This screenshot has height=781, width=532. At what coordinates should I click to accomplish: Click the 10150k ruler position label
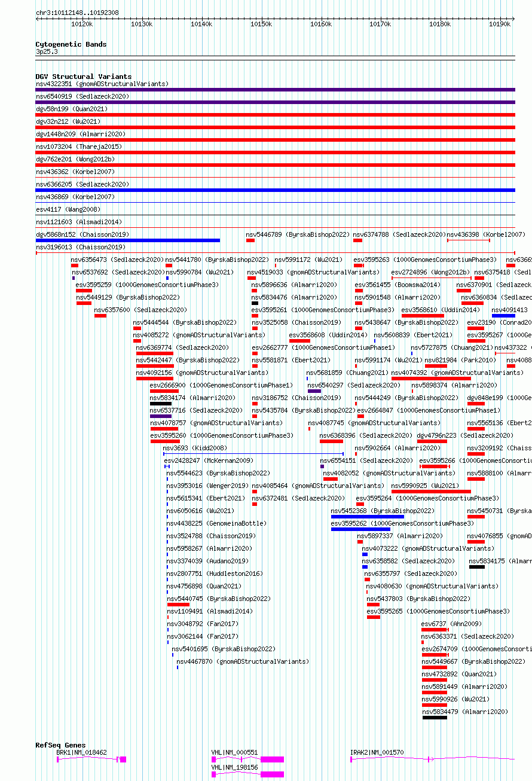pyautogui.click(x=261, y=24)
